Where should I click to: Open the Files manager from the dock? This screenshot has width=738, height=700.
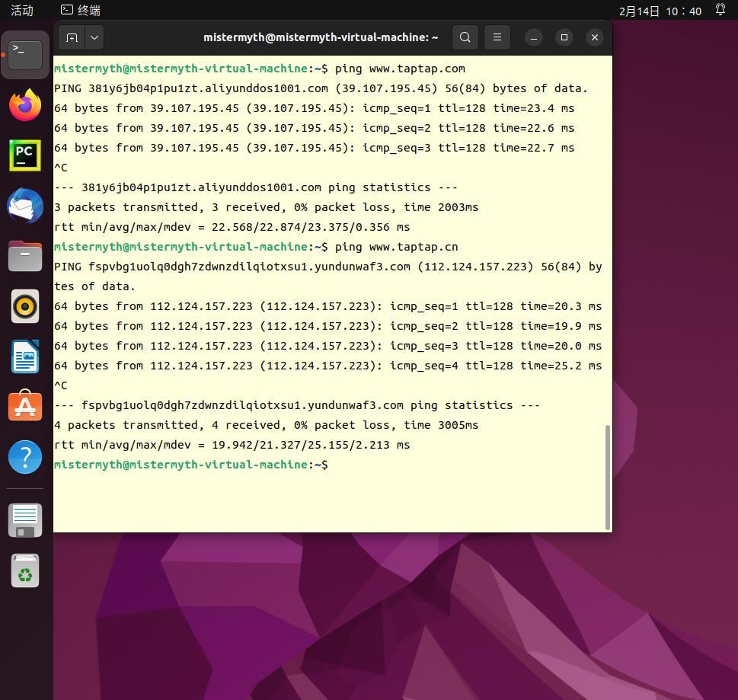[x=25, y=256]
